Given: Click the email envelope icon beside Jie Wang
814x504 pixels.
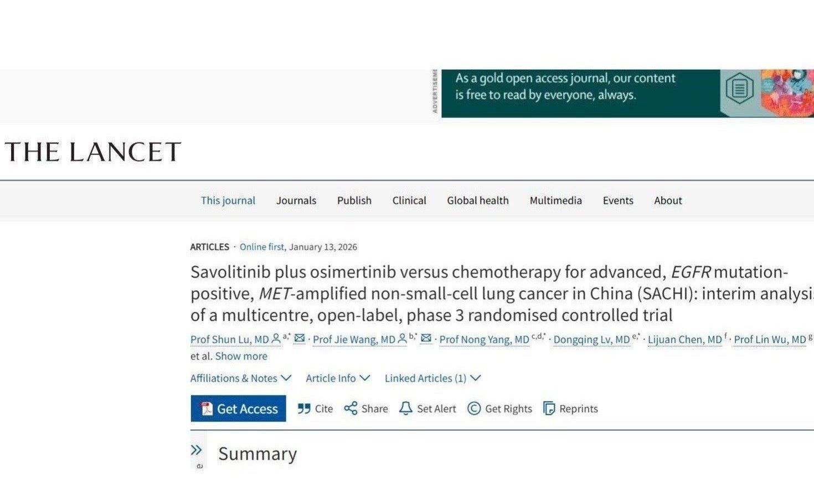Looking at the screenshot, I should tap(426, 338).
